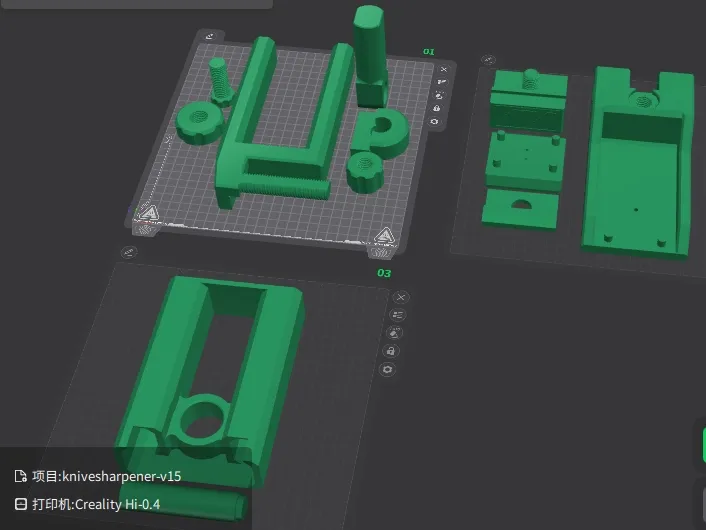Open plate 03 settings gear
Viewport: 706px width, 530px height.
pos(387,370)
